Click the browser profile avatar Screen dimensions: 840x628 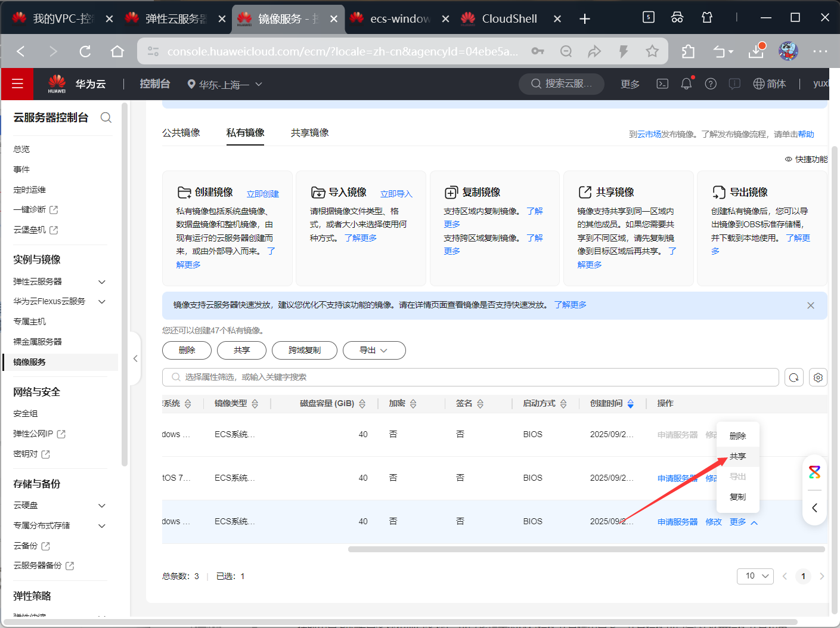pos(788,51)
